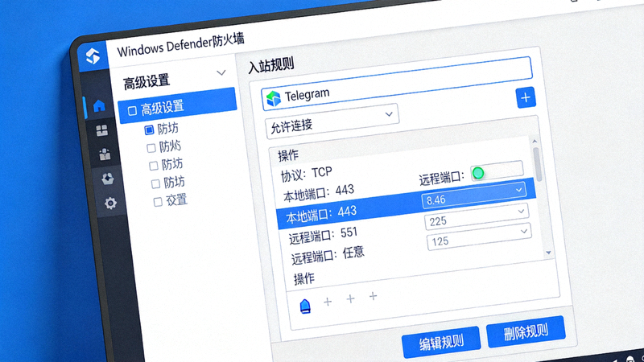Click the 操作 header above 协议
644x362 pixels.
point(288,155)
